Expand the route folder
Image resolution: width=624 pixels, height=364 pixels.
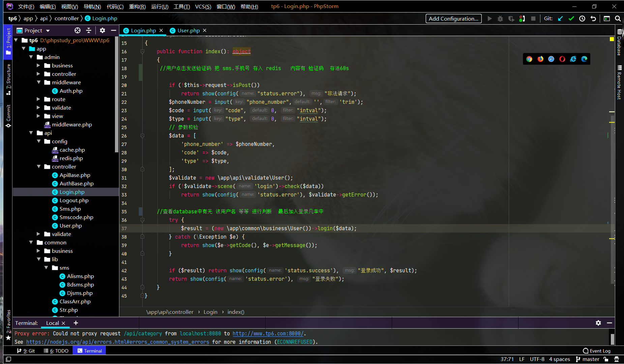coord(38,99)
